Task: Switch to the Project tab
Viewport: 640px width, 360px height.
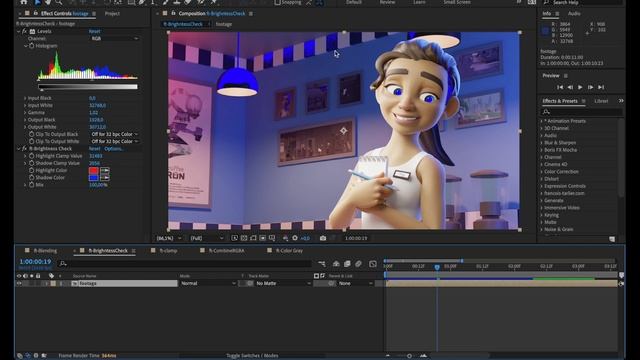Action: [112, 13]
